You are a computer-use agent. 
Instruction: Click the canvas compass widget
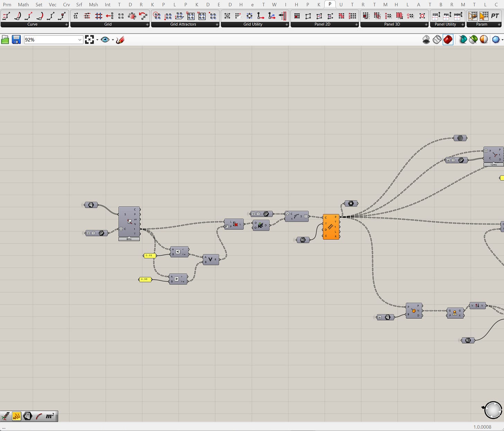[x=492, y=410]
